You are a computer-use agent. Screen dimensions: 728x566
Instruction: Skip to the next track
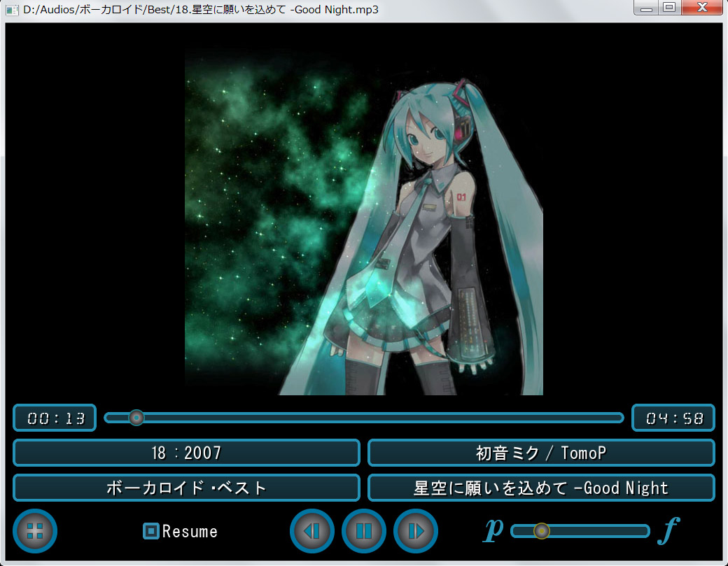416,531
